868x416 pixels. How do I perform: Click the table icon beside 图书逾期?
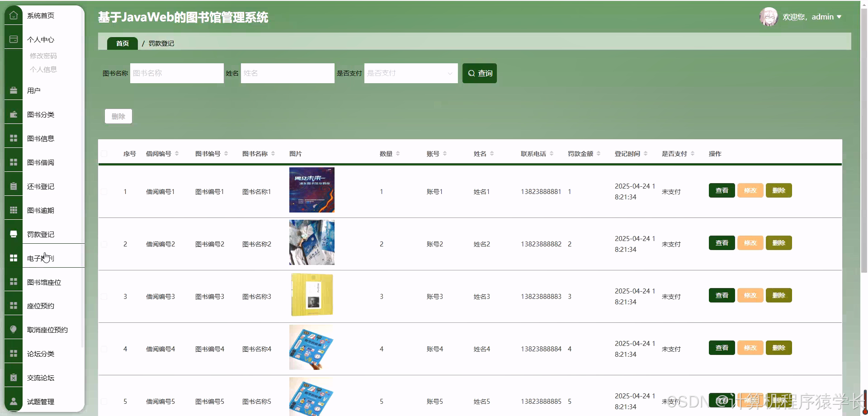click(14, 210)
